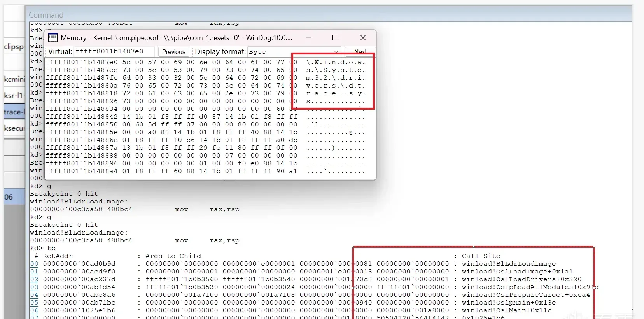The width and height of the screenshot is (644, 319).
Task: Click memory row address fffff801`1b1487e0
Action: [x=81, y=62]
